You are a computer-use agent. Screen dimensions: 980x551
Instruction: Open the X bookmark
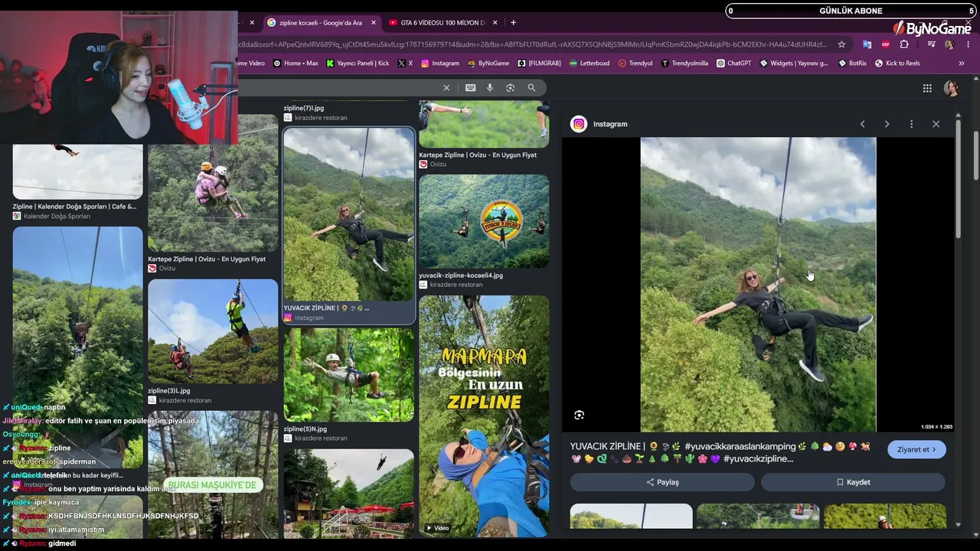[x=406, y=64]
